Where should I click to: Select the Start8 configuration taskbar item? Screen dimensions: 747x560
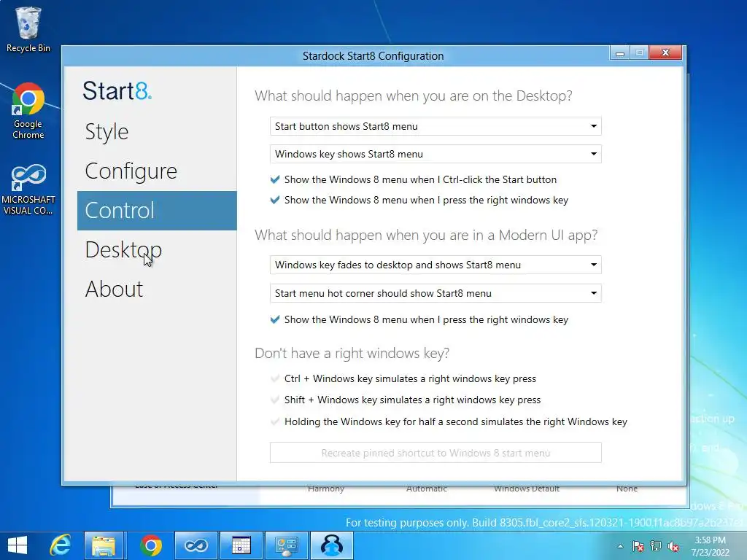332,545
